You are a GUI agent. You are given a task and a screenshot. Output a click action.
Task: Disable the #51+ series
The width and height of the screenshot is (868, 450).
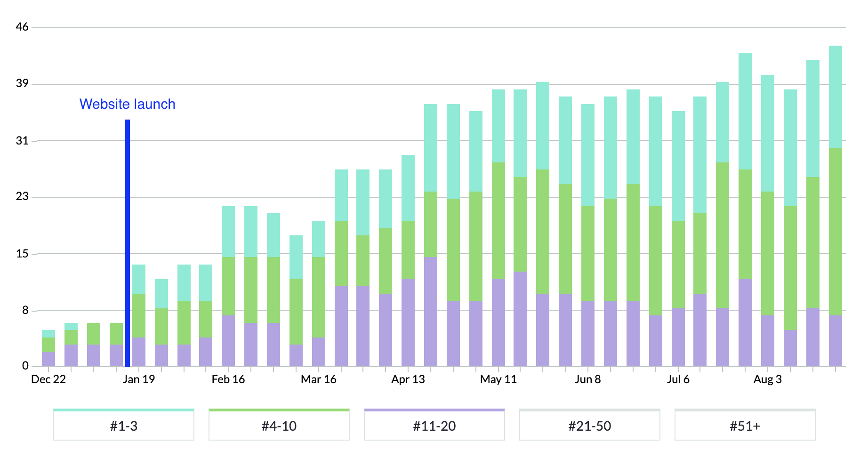745,426
